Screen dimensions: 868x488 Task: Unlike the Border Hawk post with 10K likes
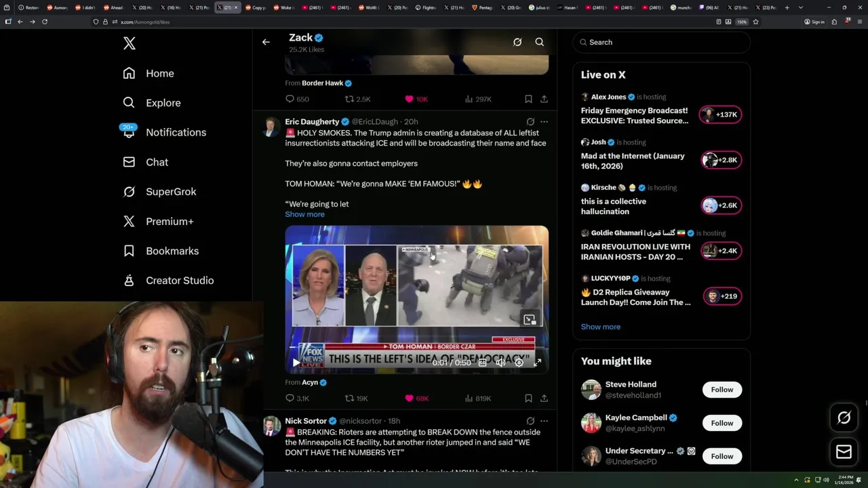(416, 99)
